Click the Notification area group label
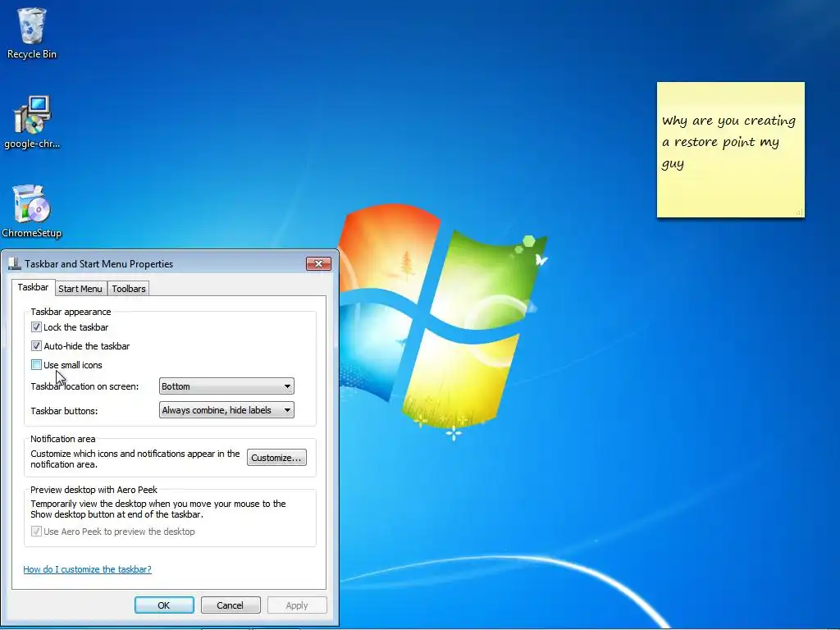 tap(62, 439)
